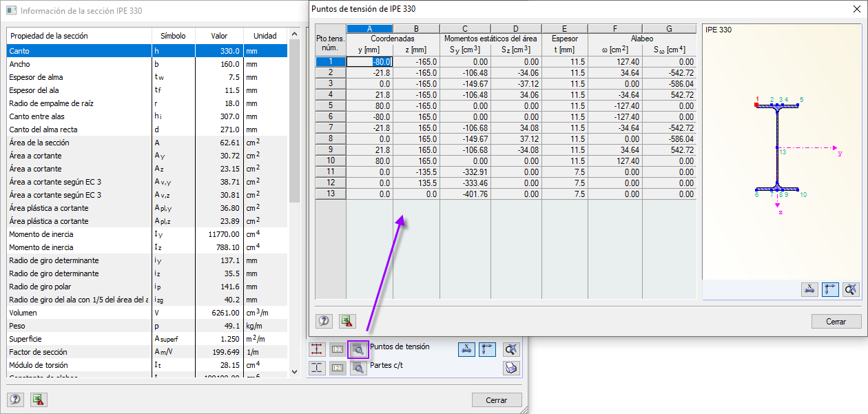Toggle dimensions in section information window
The width and height of the screenshot is (868, 414).
click(x=466, y=349)
